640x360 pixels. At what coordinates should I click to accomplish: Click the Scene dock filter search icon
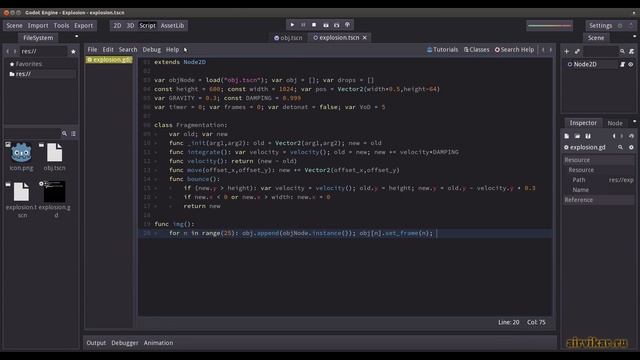(x=622, y=51)
